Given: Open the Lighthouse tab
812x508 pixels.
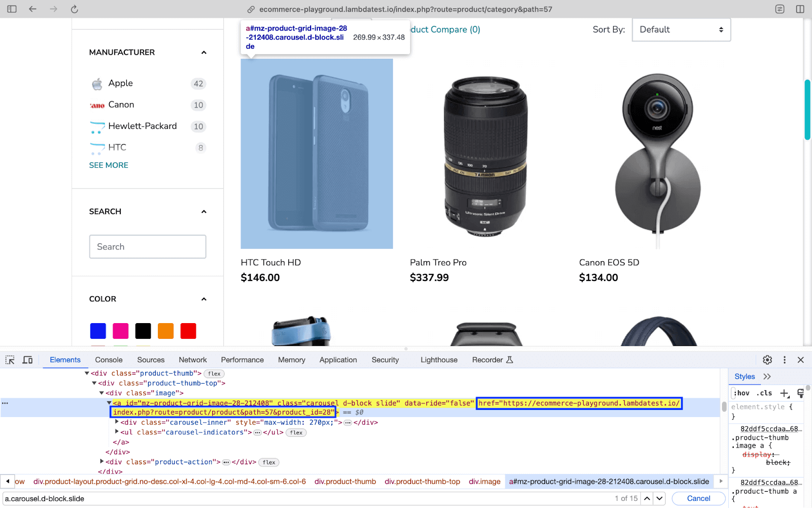Looking at the screenshot, I should 439,360.
